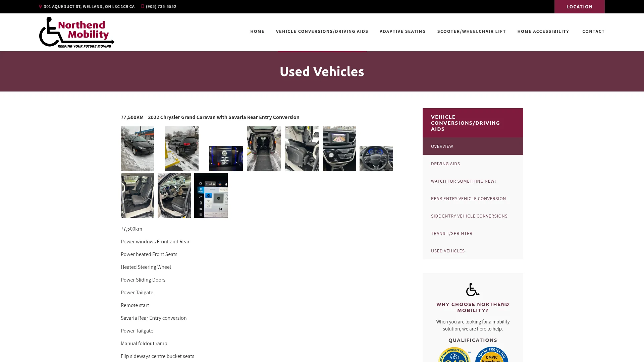Select the Overview sidebar item
644x362 pixels.
pyautogui.click(x=473, y=146)
